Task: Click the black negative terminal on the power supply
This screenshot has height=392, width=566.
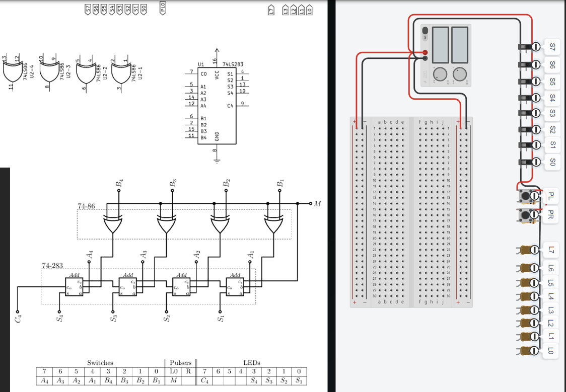Action: pos(425,58)
